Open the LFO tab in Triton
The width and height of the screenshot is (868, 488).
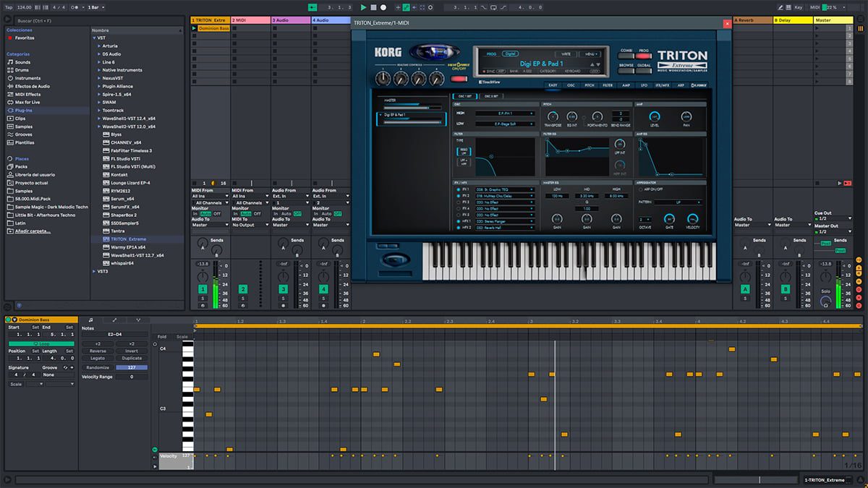(x=644, y=85)
